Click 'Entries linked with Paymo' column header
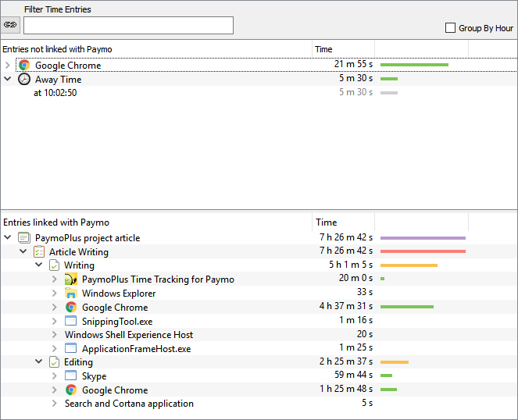 (x=156, y=222)
